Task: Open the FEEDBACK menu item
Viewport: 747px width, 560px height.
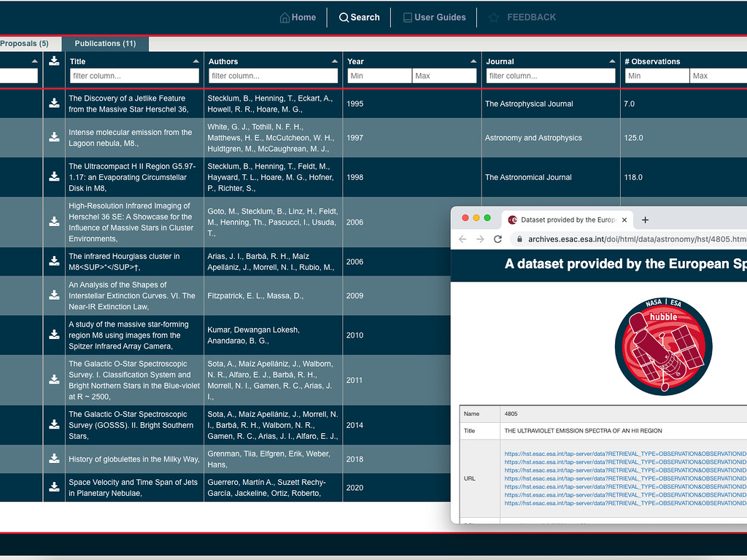Action: (x=522, y=17)
